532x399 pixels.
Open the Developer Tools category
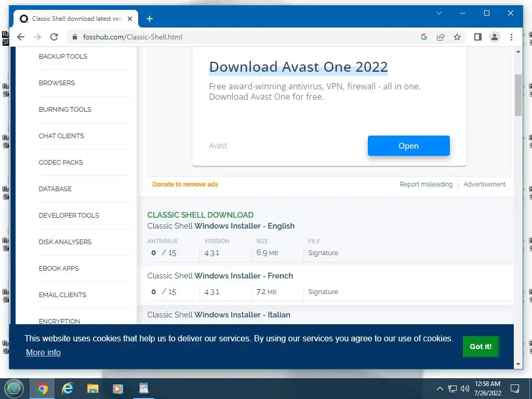point(69,215)
